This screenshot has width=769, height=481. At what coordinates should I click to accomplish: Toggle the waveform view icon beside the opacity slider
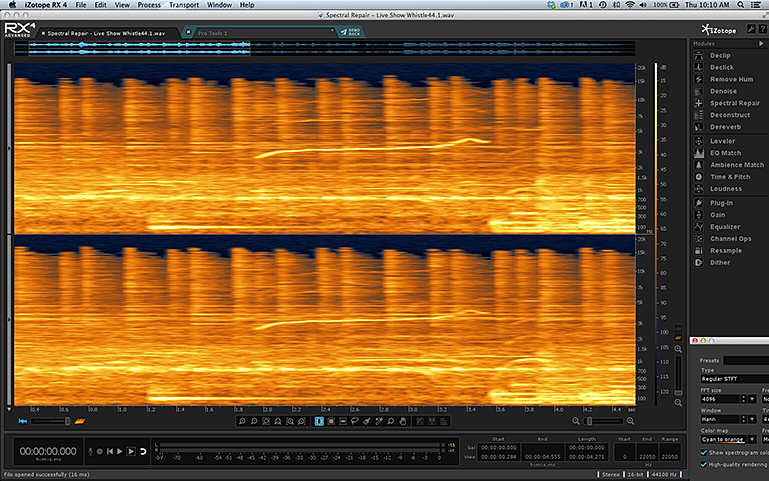pos(23,421)
